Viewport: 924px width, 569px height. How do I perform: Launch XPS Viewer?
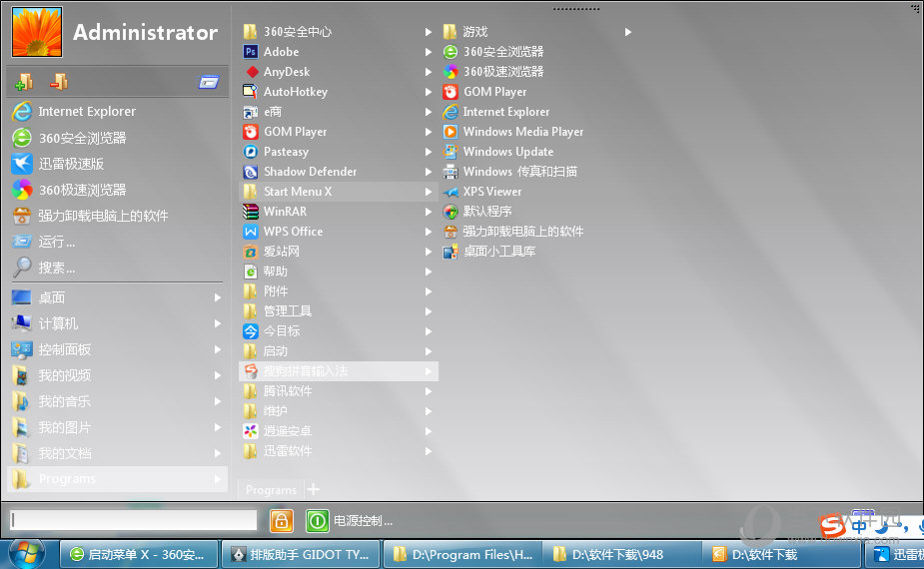tap(482, 192)
